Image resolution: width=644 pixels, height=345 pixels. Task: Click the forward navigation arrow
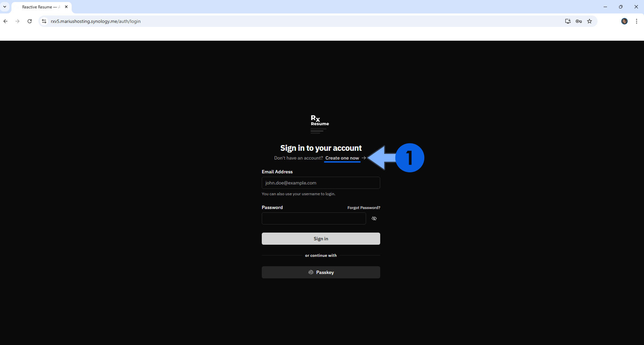pyautogui.click(x=17, y=21)
